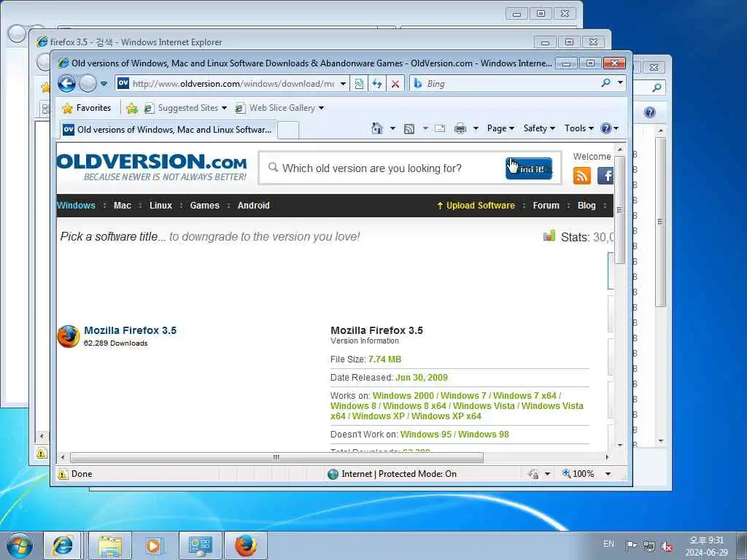Screen dimensions: 747x560
Task: Open Web Slice Gallery dropdown
Action: (279, 108)
